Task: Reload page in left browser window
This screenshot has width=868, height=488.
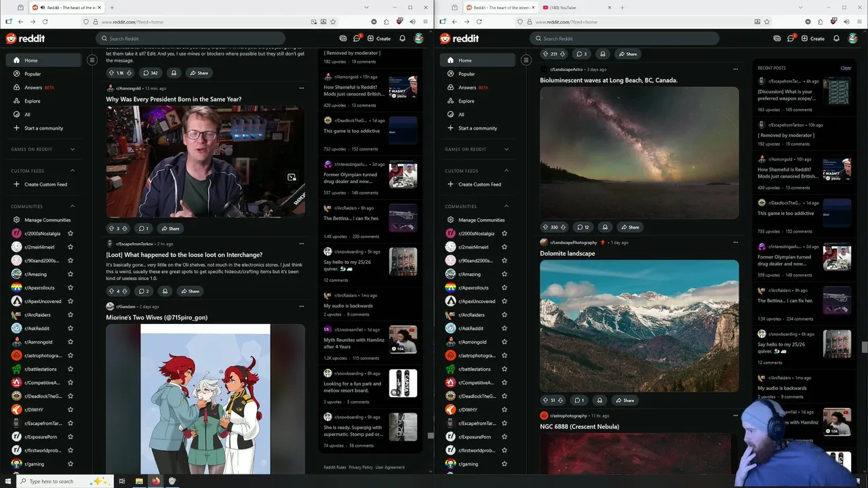Action: coord(45,22)
